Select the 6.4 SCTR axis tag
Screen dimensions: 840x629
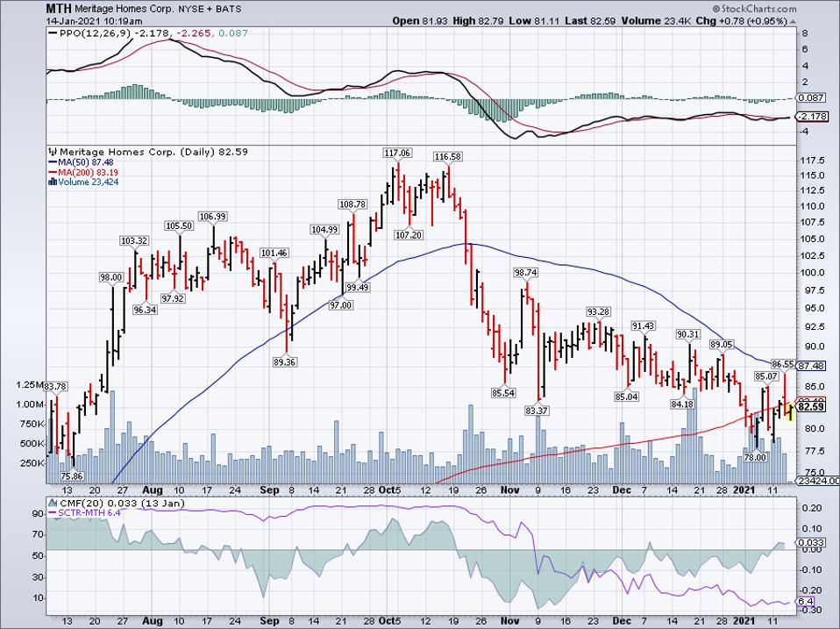[x=806, y=601]
